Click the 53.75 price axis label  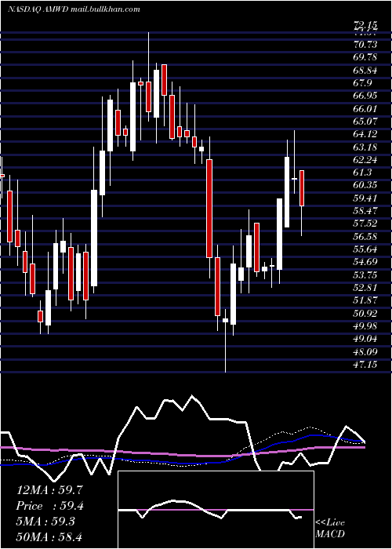click(x=365, y=274)
